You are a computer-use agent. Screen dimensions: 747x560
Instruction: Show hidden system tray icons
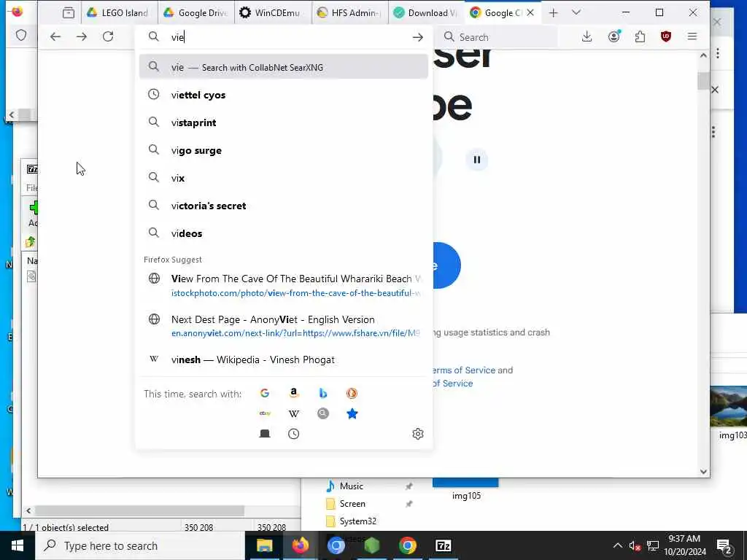(x=617, y=545)
